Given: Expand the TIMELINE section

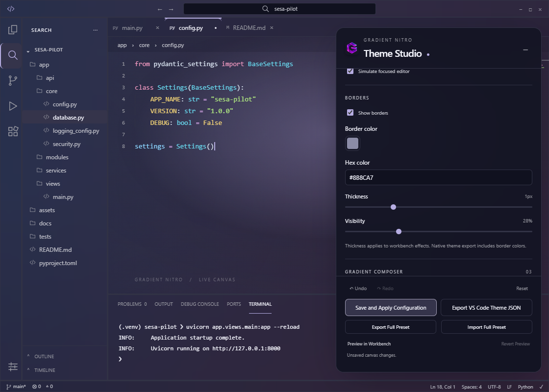Looking at the screenshot, I should pyautogui.click(x=44, y=370).
